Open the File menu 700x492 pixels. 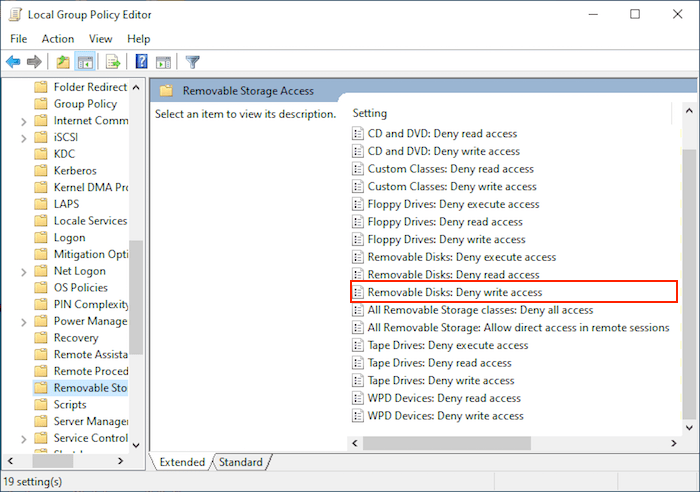[18, 39]
